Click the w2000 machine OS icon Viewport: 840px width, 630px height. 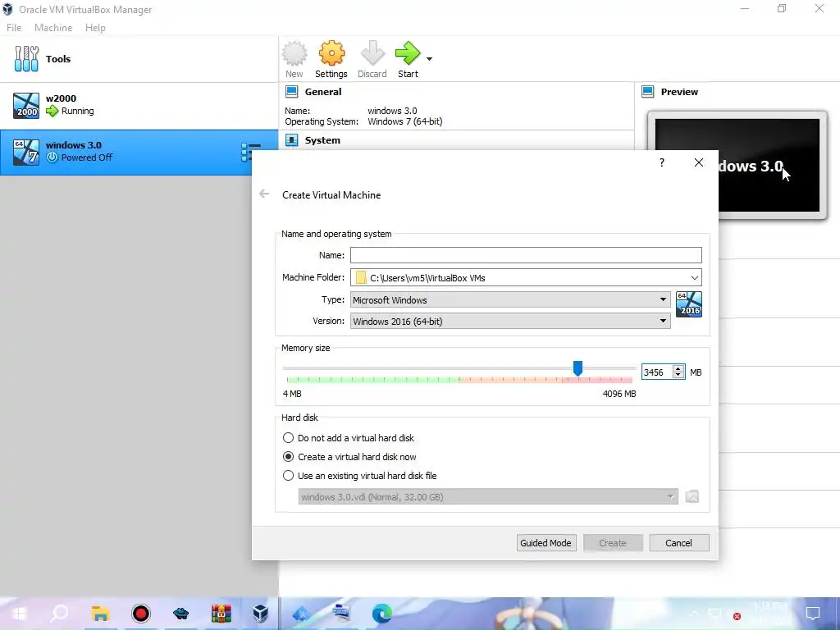coord(26,106)
